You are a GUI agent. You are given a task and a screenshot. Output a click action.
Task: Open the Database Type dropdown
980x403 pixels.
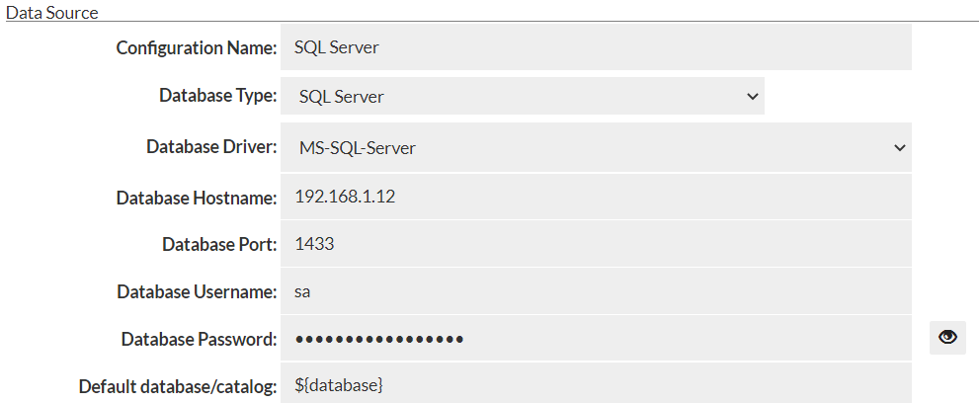pos(522,97)
